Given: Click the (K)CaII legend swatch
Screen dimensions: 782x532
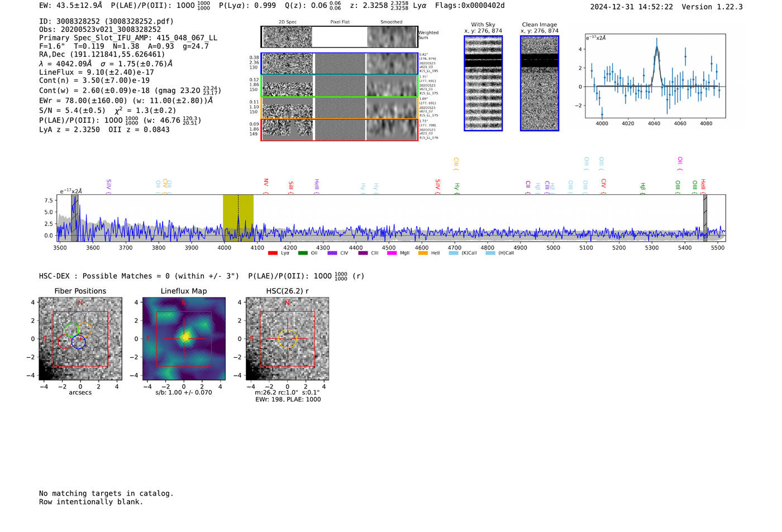Looking at the screenshot, I should [x=454, y=253].
